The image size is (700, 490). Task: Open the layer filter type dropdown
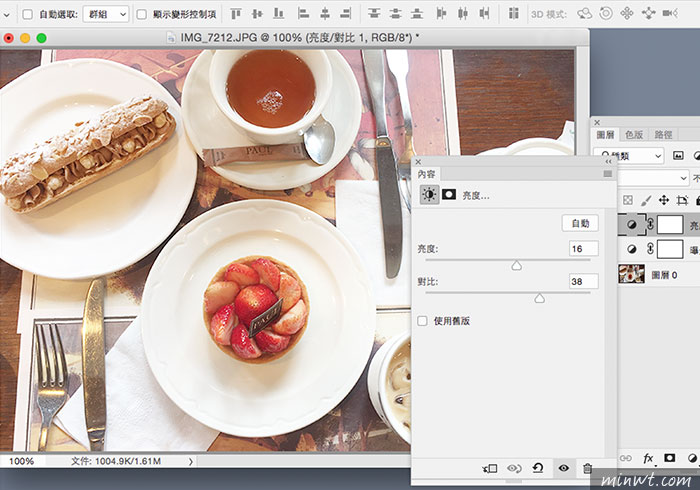630,156
